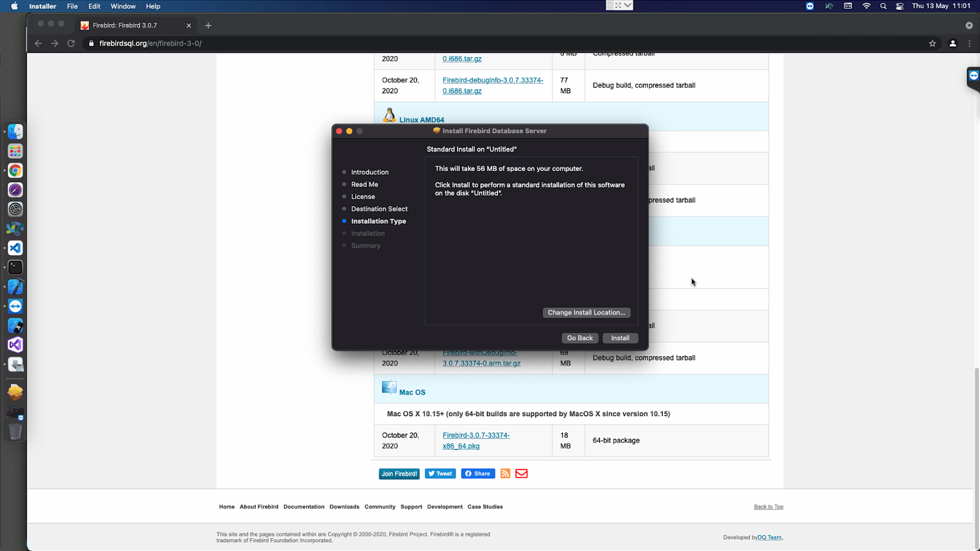980x551 pixels.
Task: Open purple Visual Studio from the Dock
Action: point(15,345)
